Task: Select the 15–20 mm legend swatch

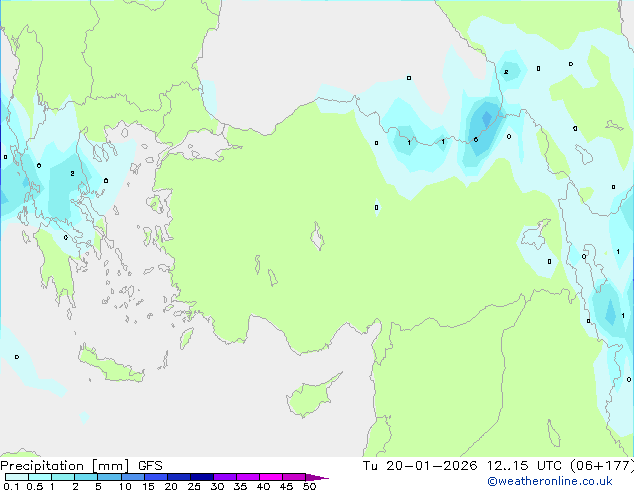Action: [155, 477]
